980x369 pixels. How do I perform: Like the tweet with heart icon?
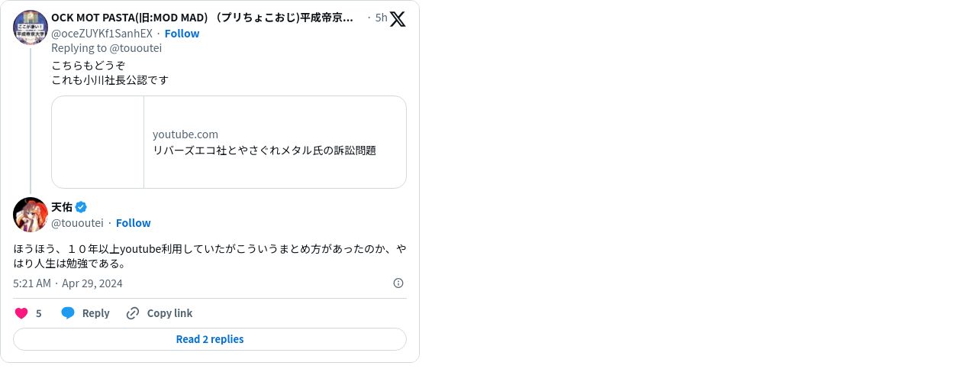pos(21,313)
